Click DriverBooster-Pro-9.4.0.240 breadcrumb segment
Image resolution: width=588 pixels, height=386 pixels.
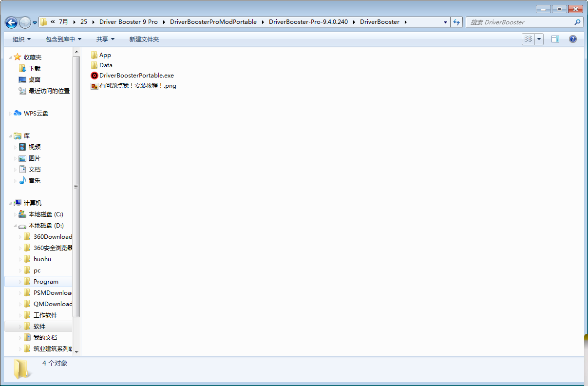(308, 22)
